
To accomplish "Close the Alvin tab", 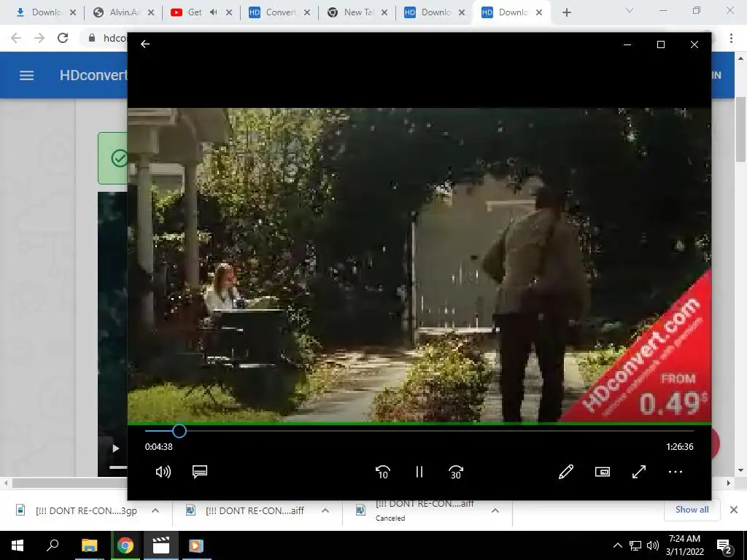I will click(x=151, y=13).
